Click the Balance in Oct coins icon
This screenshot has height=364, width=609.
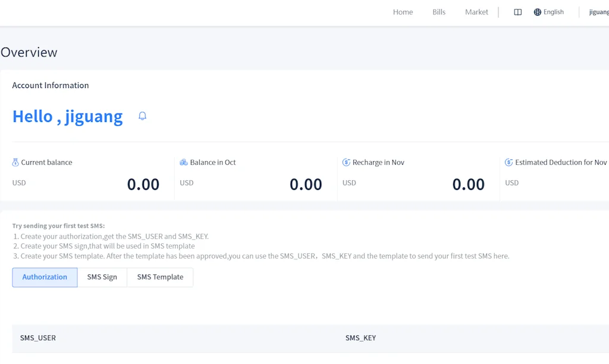184,162
